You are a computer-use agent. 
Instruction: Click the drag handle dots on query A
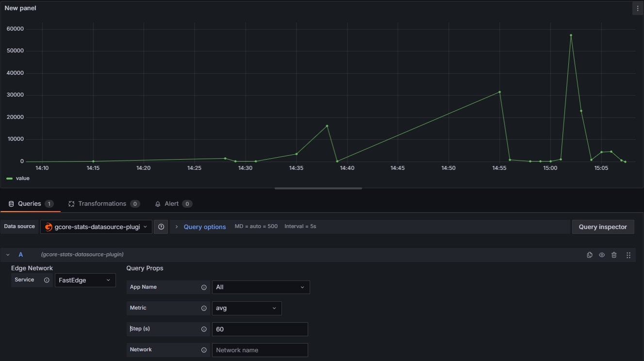(x=628, y=255)
